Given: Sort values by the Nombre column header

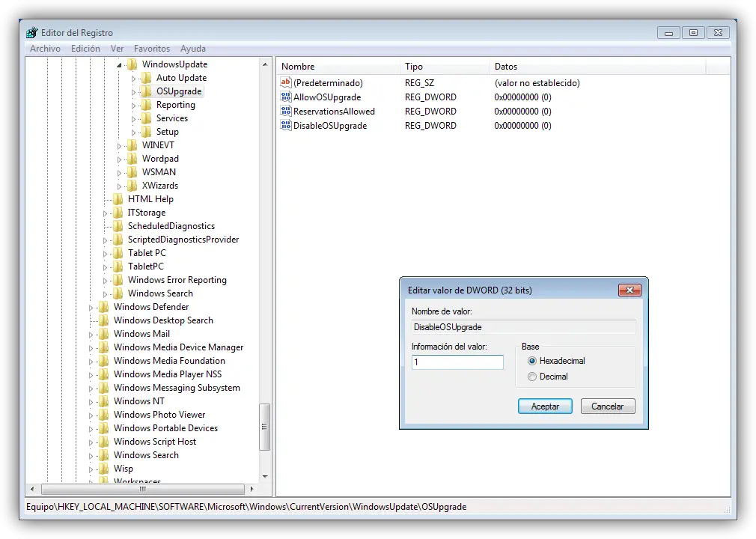Looking at the screenshot, I should pyautogui.click(x=338, y=67).
